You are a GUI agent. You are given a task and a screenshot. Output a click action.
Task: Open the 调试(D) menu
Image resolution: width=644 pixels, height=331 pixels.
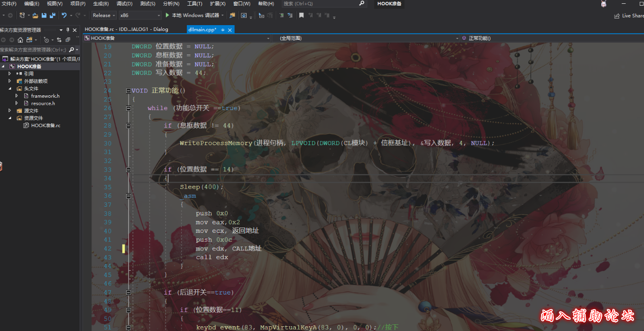coord(125,4)
